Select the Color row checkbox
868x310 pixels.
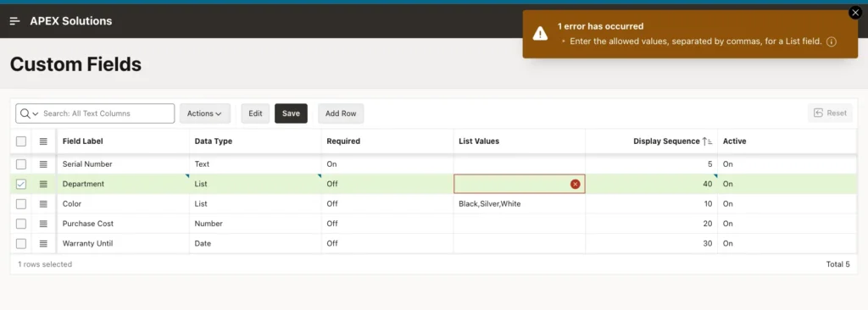pos(21,204)
